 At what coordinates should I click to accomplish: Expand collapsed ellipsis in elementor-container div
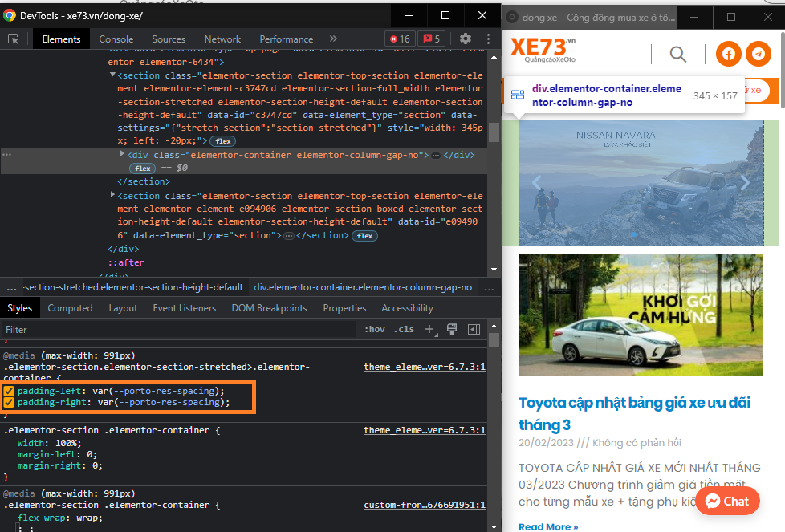(x=436, y=156)
